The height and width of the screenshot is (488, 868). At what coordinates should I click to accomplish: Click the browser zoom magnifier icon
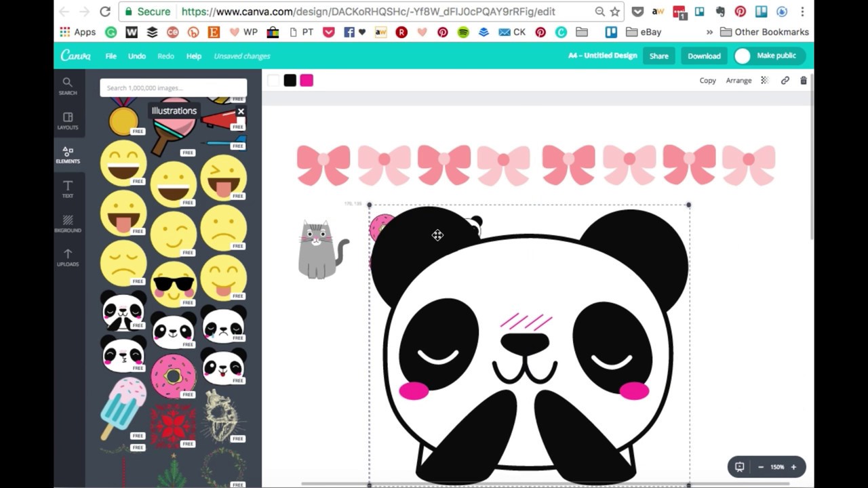(x=599, y=12)
